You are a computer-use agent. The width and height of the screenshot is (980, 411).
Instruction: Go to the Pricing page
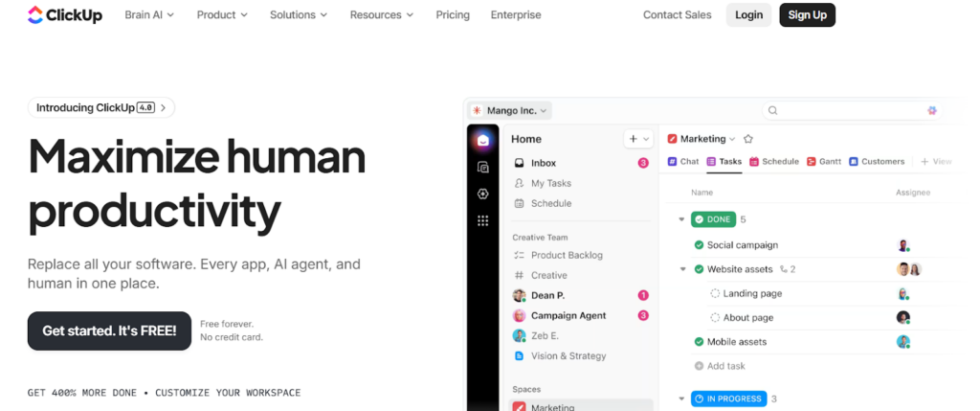click(453, 15)
